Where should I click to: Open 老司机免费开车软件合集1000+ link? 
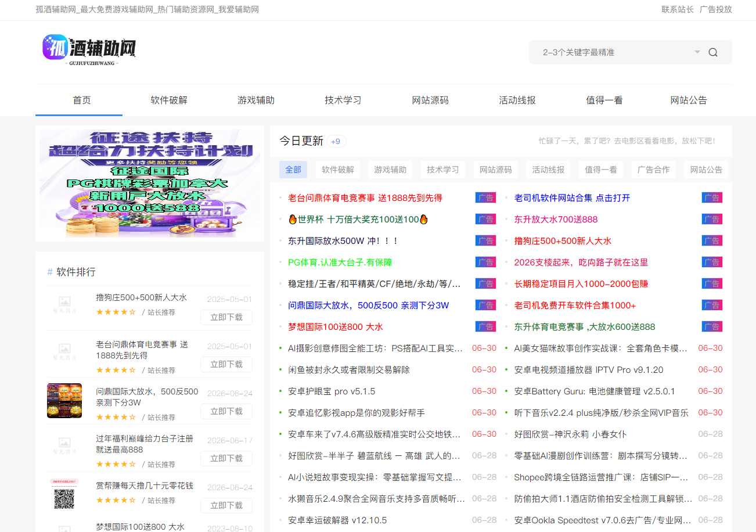click(x=575, y=305)
